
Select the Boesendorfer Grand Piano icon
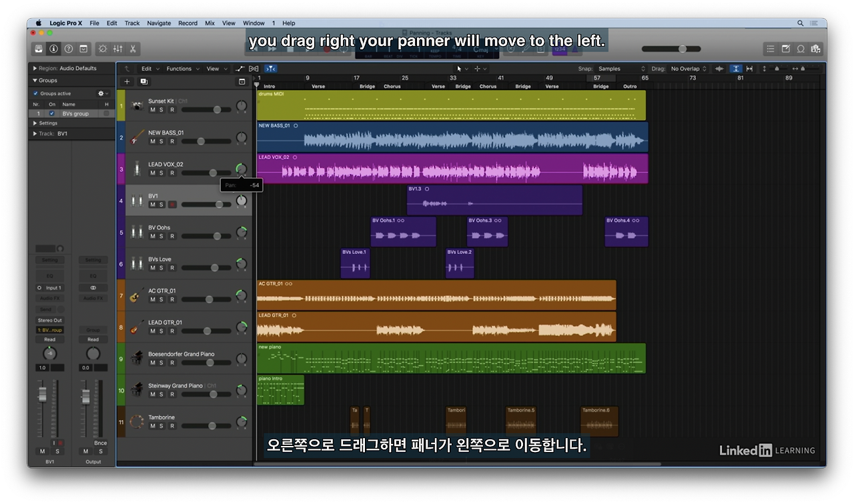(x=137, y=358)
